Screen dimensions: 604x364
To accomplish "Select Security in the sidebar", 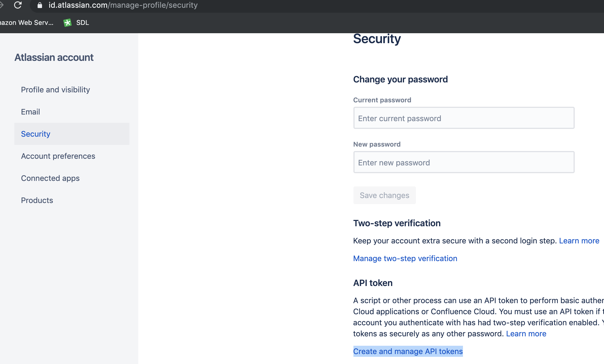I will click(x=36, y=134).
